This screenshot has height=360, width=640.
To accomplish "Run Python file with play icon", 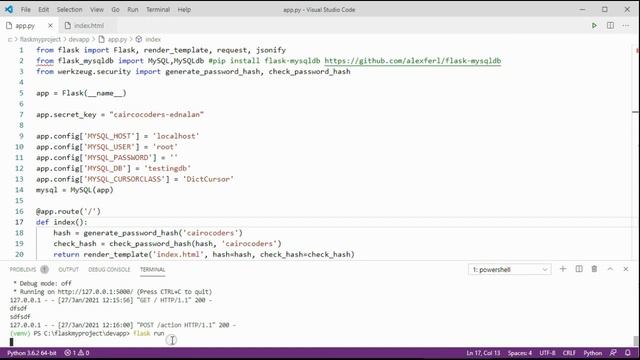I will (x=594, y=25).
